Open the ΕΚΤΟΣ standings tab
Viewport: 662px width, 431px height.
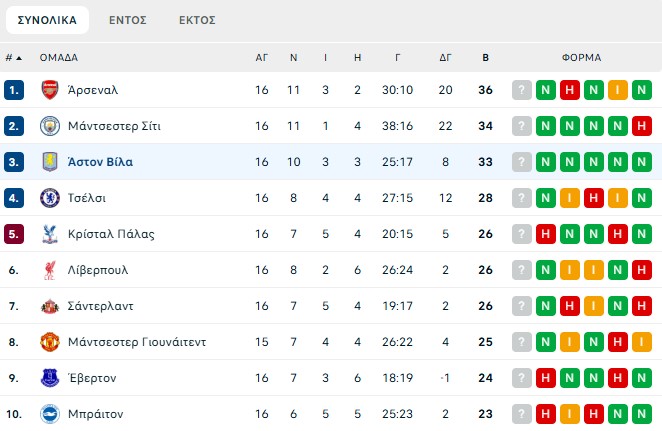[x=197, y=20]
